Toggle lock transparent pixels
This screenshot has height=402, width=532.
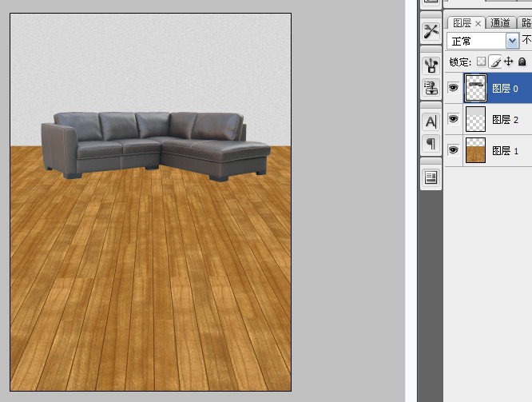pyautogui.click(x=481, y=62)
